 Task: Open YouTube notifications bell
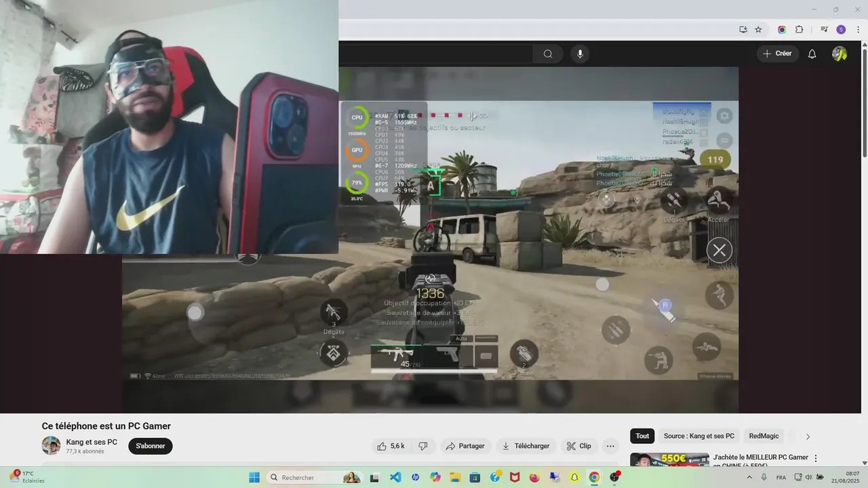click(x=812, y=54)
